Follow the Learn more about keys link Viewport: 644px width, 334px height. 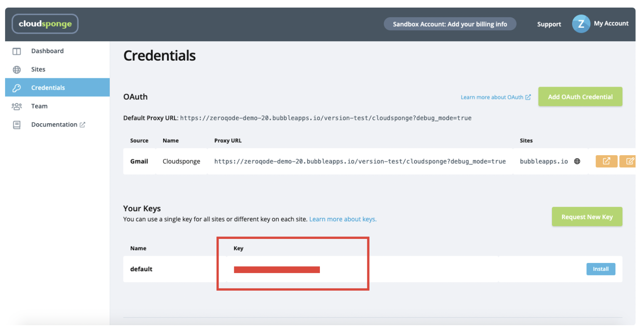tap(343, 219)
